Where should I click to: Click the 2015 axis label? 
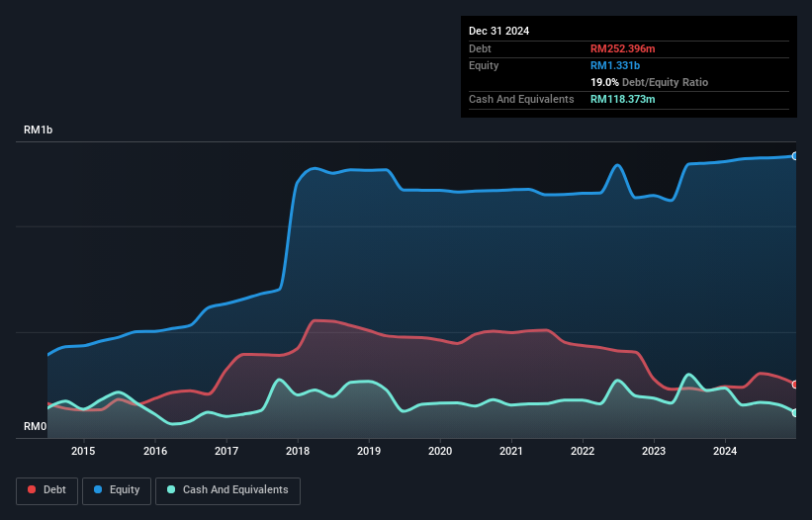coord(83,451)
